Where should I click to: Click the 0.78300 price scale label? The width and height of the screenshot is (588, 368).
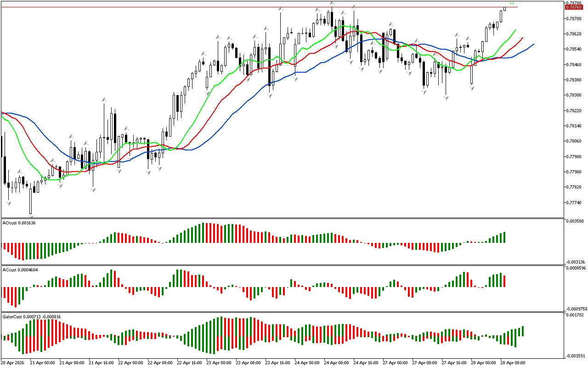(574, 95)
